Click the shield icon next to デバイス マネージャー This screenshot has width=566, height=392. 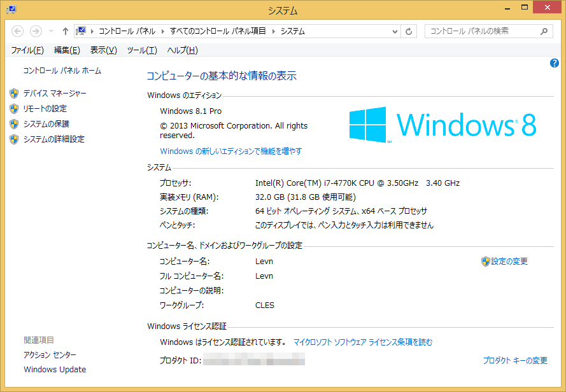tap(14, 94)
